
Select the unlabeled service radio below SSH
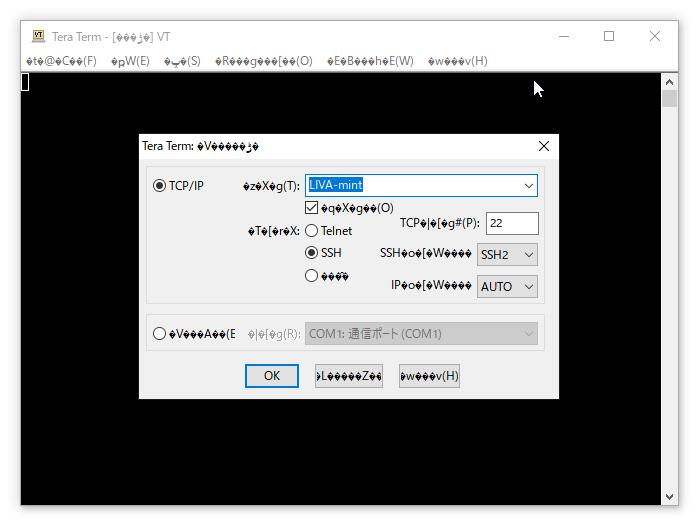tap(311, 276)
